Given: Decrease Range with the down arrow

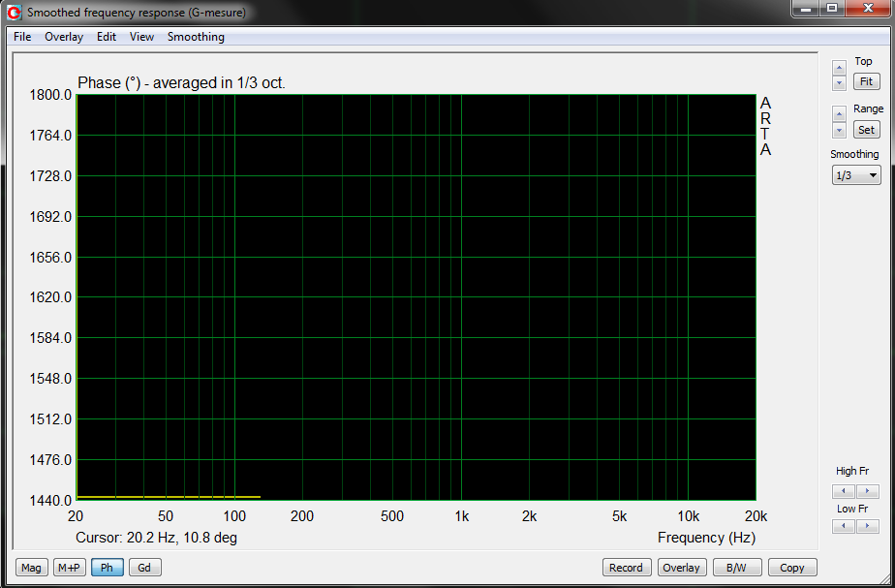Looking at the screenshot, I should (x=839, y=130).
